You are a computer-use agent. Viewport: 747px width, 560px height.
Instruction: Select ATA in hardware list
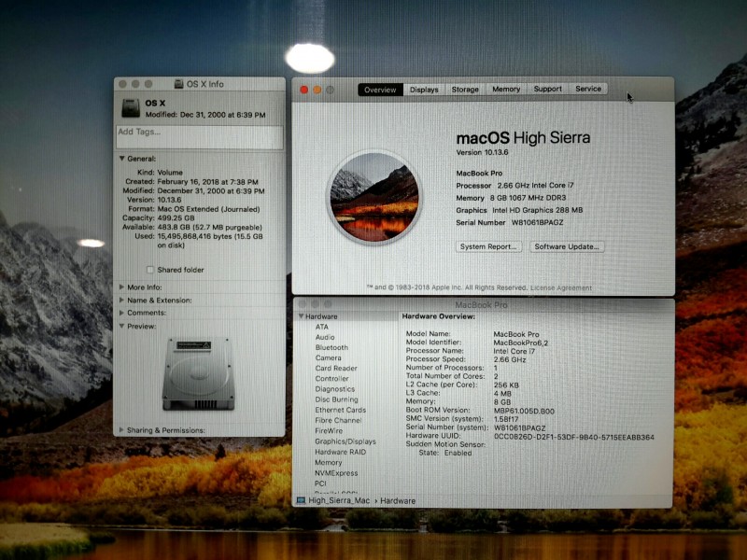click(321, 327)
